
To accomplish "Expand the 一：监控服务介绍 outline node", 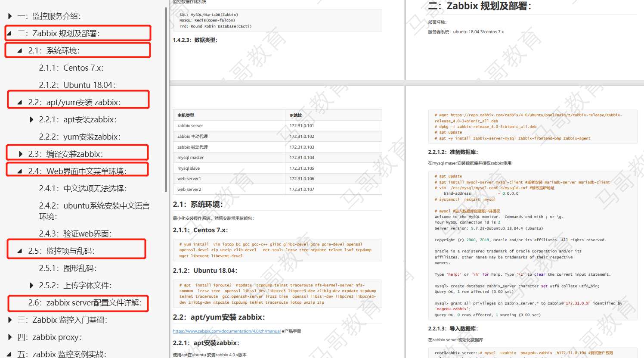I will pos(10,16).
